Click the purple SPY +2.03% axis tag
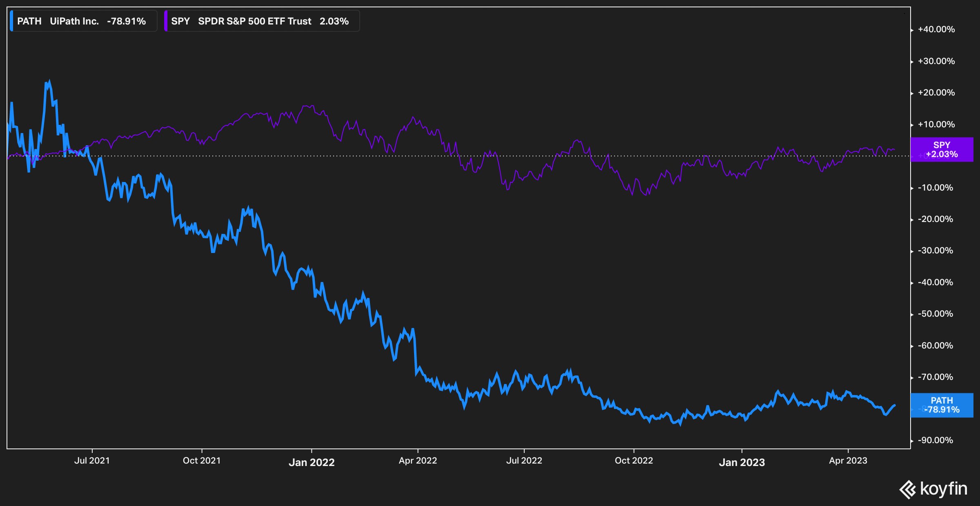Viewport: 980px width, 506px height. click(942, 150)
